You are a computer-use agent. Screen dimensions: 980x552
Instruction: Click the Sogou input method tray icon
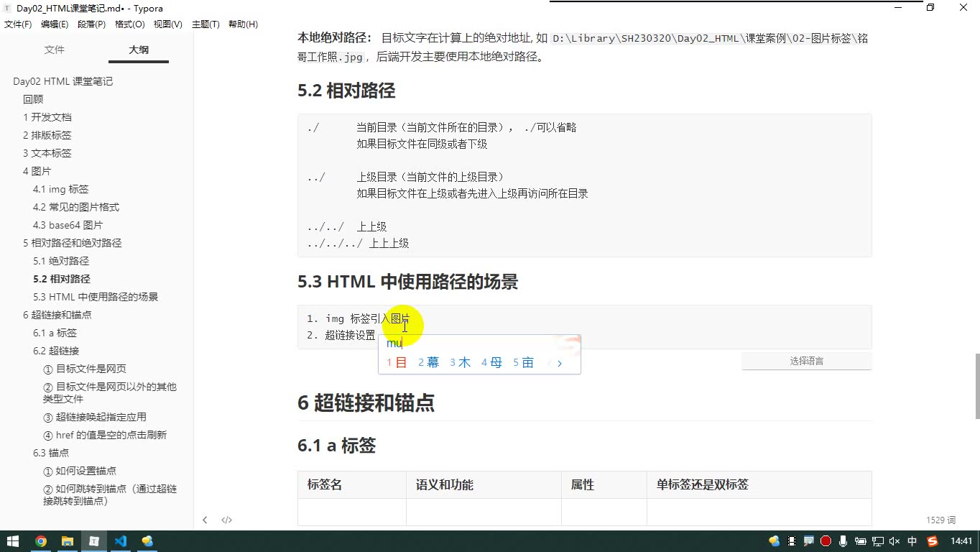click(933, 541)
